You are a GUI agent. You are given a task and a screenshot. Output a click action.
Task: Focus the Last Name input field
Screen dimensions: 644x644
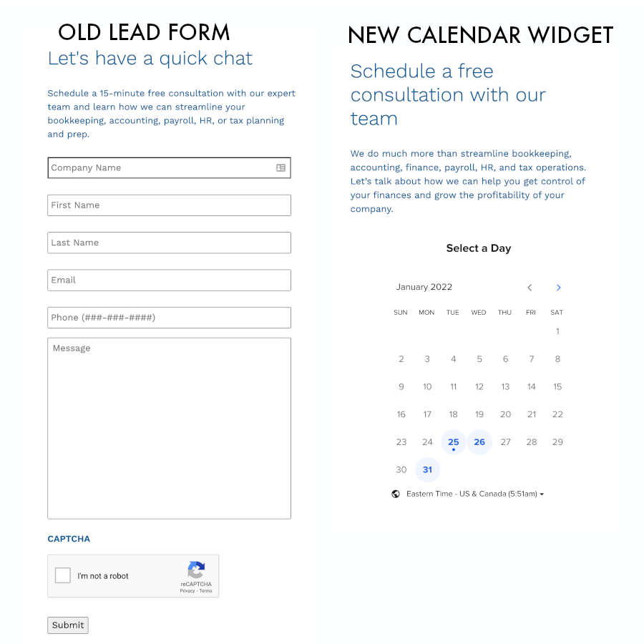(x=169, y=243)
